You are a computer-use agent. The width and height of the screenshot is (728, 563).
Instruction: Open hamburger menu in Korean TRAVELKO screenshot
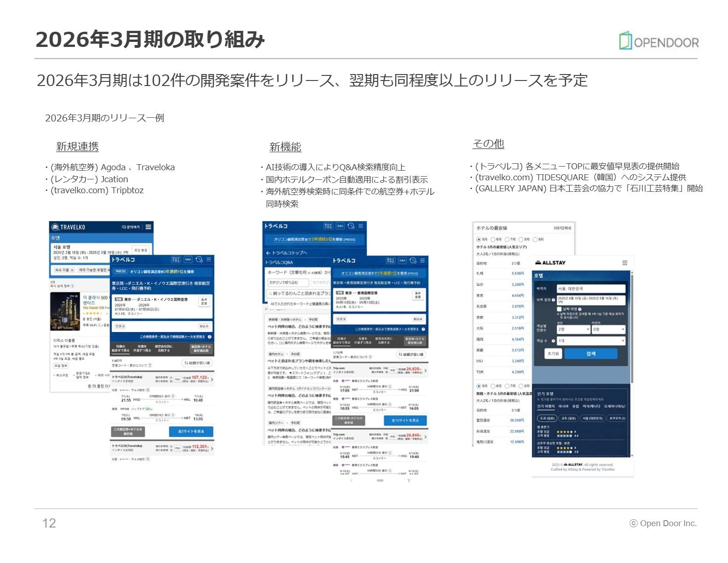pyautogui.click(x=148, y=227)
